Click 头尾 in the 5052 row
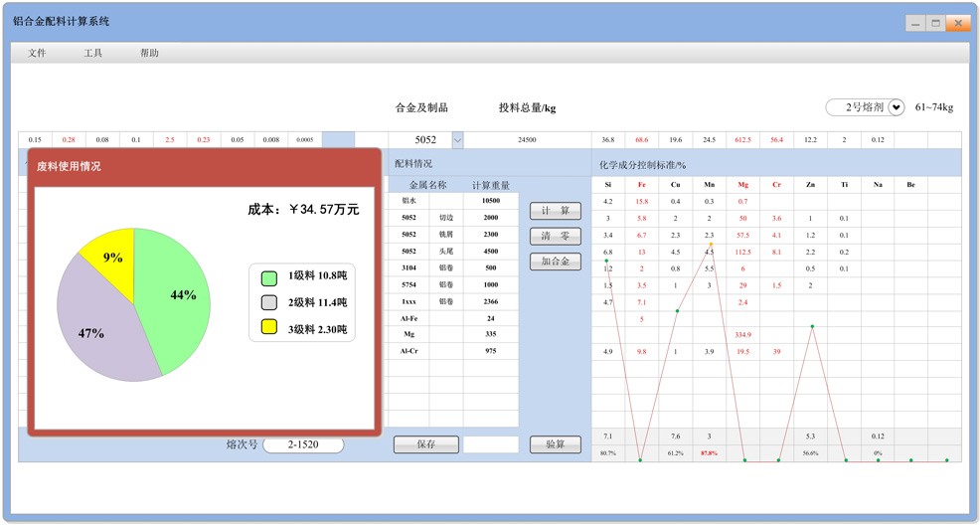The height and width of the screenshot is (525, 980). [x=445, y=252]
